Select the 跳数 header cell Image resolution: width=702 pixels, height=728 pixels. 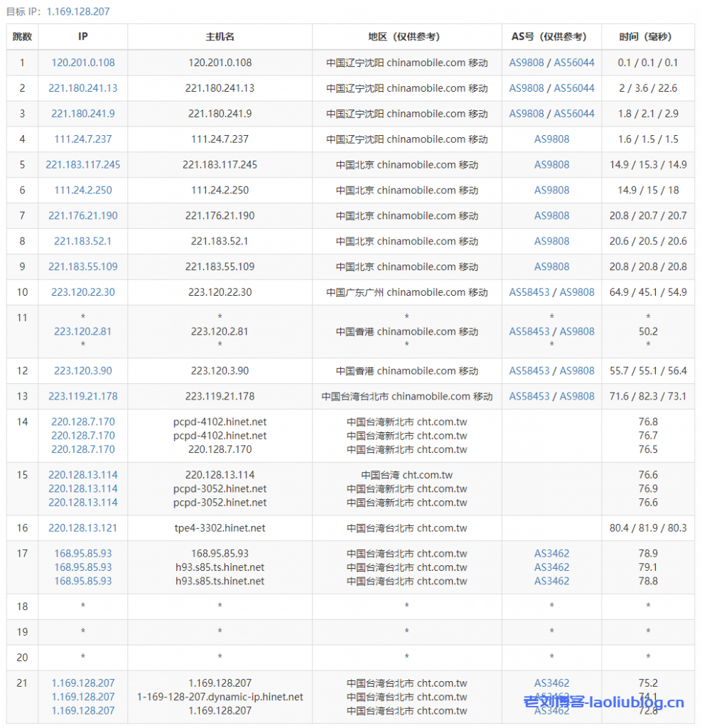point(22,36)
